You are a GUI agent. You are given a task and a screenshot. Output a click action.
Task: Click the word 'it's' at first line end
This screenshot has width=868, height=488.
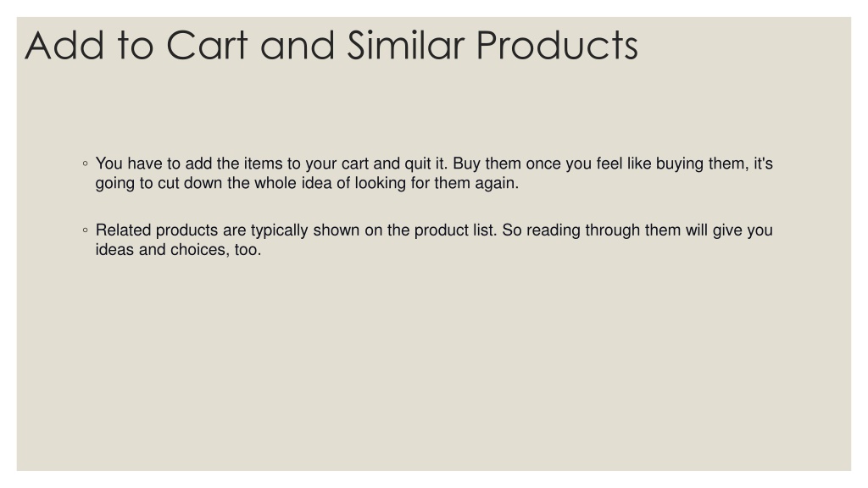763,164
